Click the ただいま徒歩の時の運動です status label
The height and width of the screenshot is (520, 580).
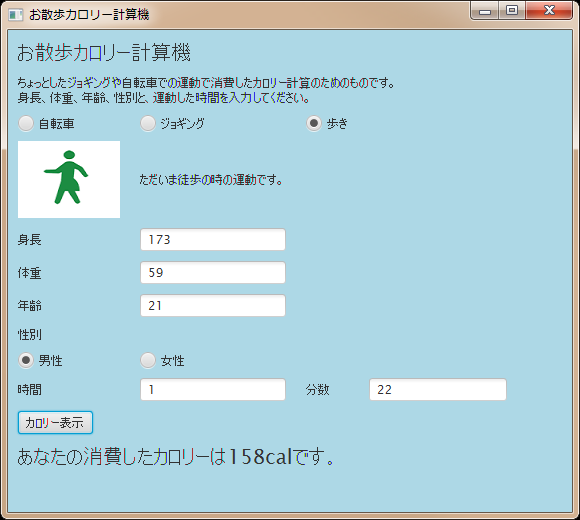(211, 180)
